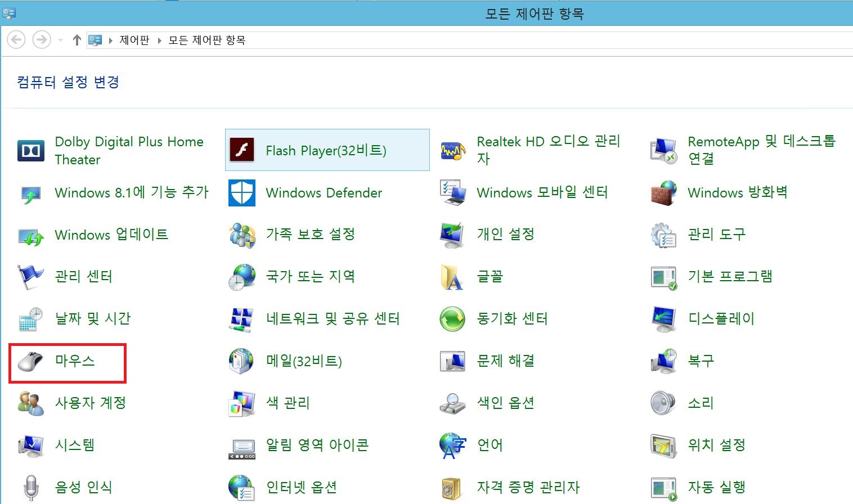The image size is (853, 504).
Task: Open the 마우스 mouse icon
Action: tap(31, 361)
